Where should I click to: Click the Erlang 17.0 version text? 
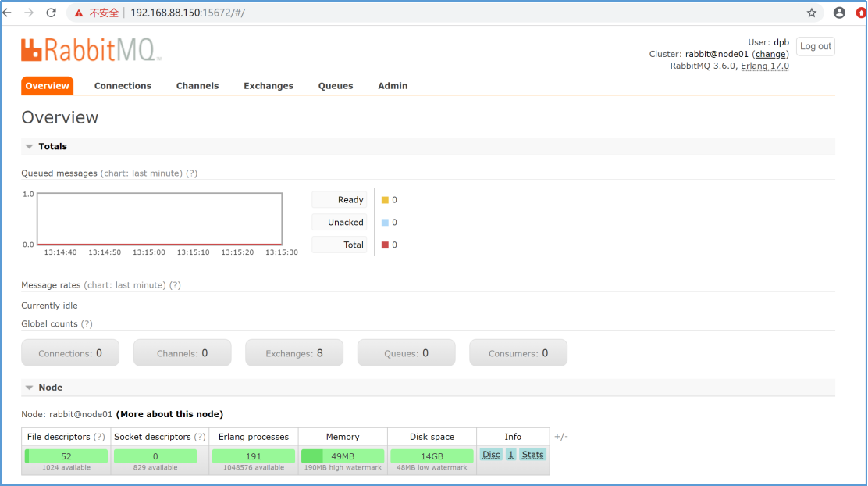click(x=764, y=66)
